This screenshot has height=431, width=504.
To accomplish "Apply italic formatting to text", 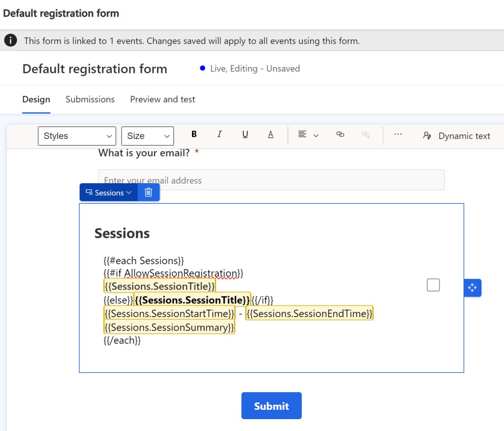I will click(x=220, y=135).
